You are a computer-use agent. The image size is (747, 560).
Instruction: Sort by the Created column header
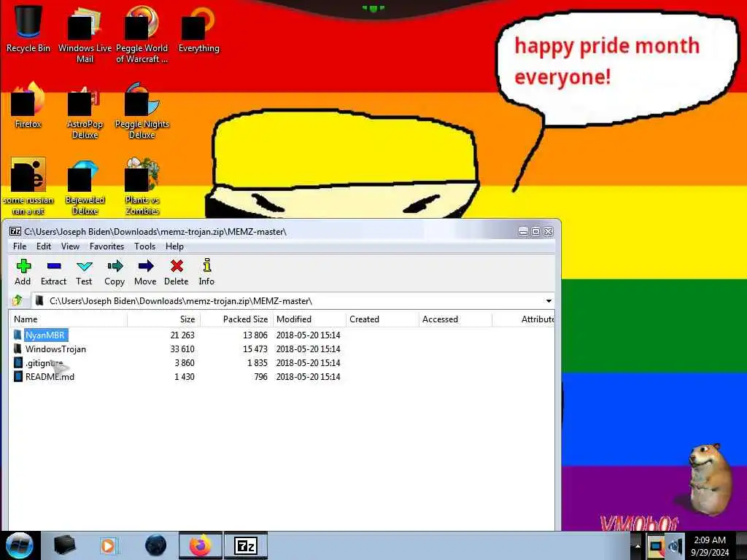[x=382, y=319]
